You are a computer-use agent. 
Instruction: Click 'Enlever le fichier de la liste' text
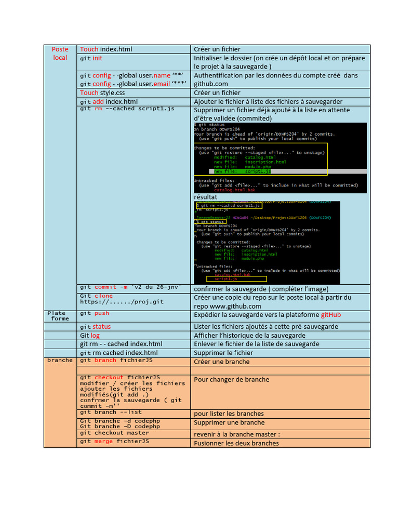coord(257,344)
